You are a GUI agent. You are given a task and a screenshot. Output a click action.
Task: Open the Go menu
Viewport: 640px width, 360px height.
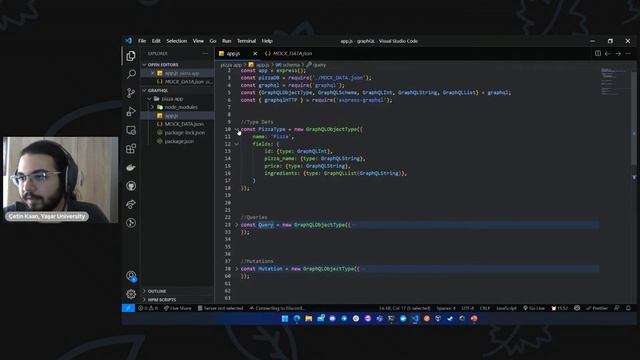213,41
